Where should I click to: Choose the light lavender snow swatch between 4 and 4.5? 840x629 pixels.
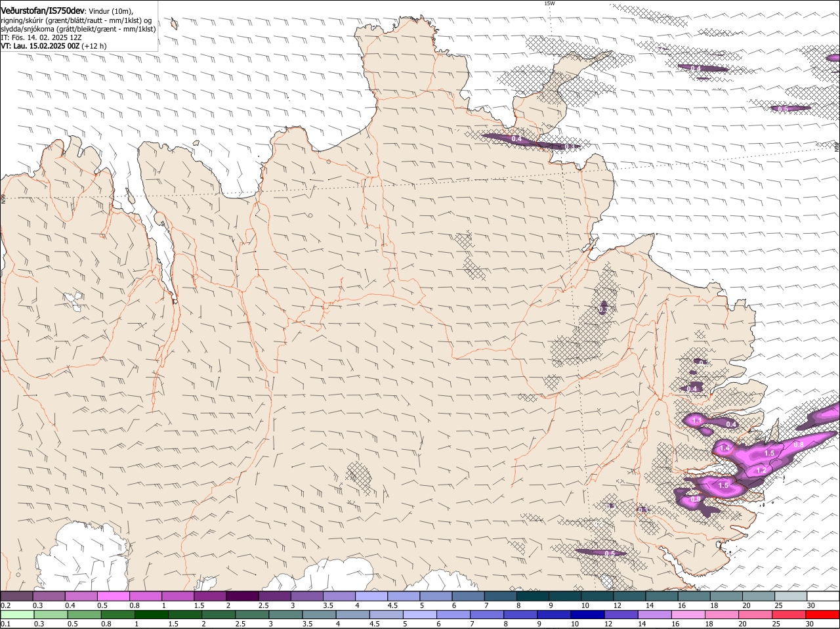(371, 596)
